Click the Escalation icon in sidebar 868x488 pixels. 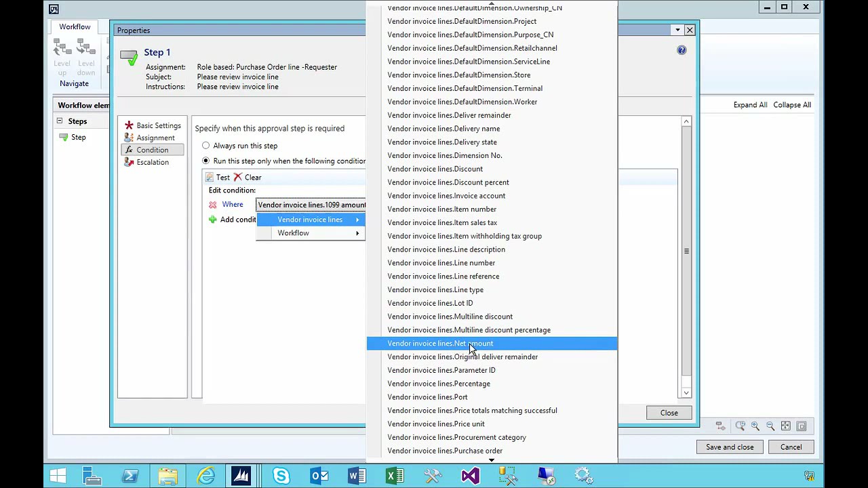click(x=129, y=162)
